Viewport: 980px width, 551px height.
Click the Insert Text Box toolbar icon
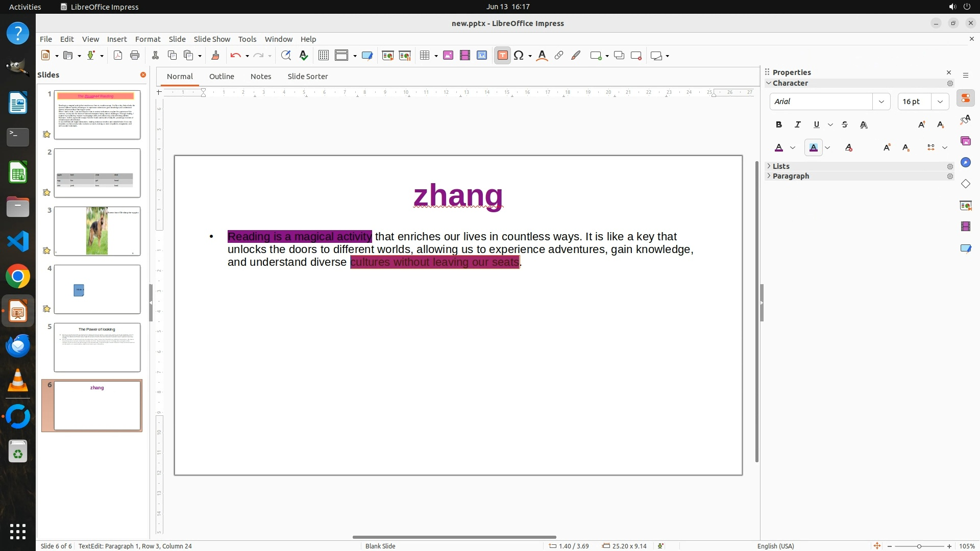(x=502, y=56)
